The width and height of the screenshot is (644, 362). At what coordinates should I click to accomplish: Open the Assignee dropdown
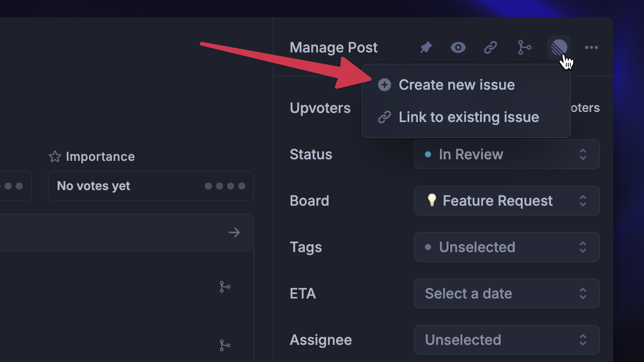click(x=506, y=340)
